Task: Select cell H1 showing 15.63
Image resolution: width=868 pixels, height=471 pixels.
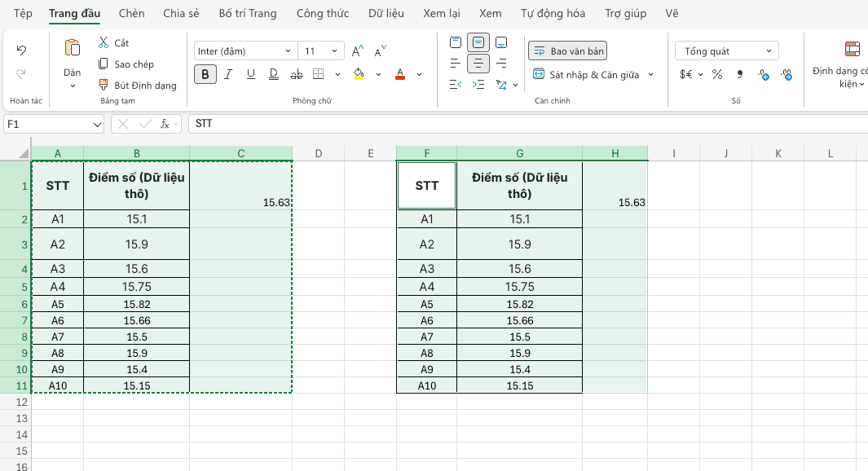Action: pyautogui.click(x=615, y=186)
